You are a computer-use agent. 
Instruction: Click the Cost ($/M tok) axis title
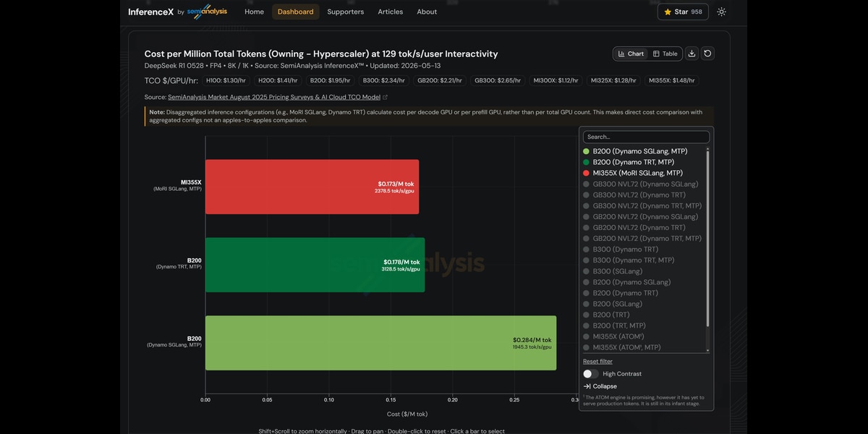407,414
